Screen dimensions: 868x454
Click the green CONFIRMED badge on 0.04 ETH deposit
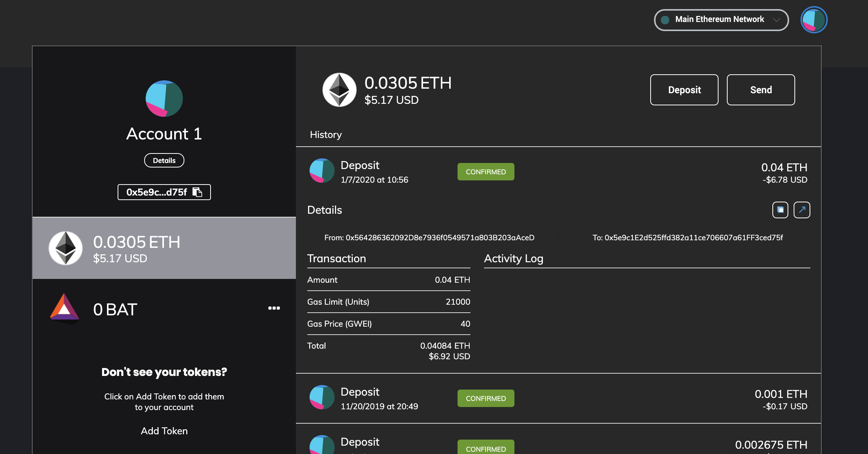(x=486, y=172)
